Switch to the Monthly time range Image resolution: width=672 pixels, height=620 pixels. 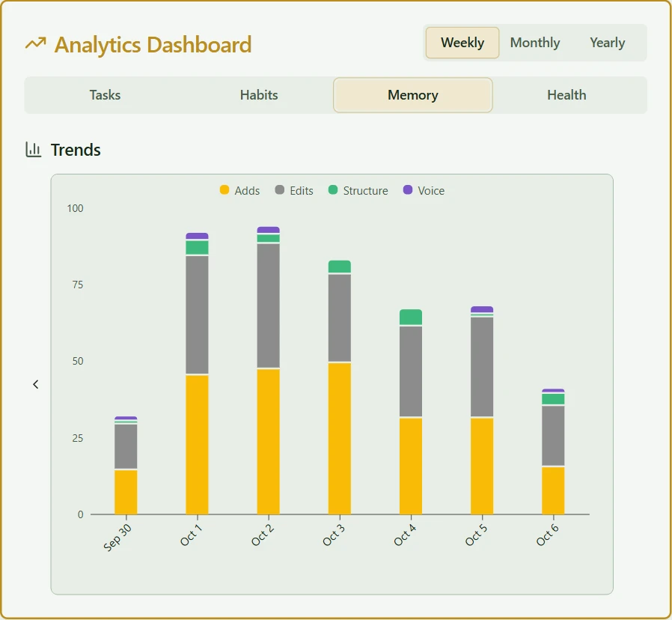pyautogui.click(x=535, y=43)
